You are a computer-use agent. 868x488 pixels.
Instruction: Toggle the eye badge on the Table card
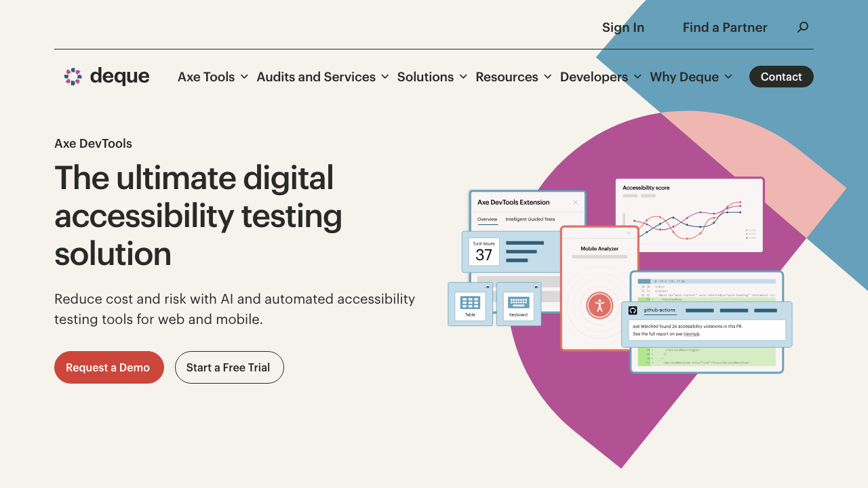point(488,287)
